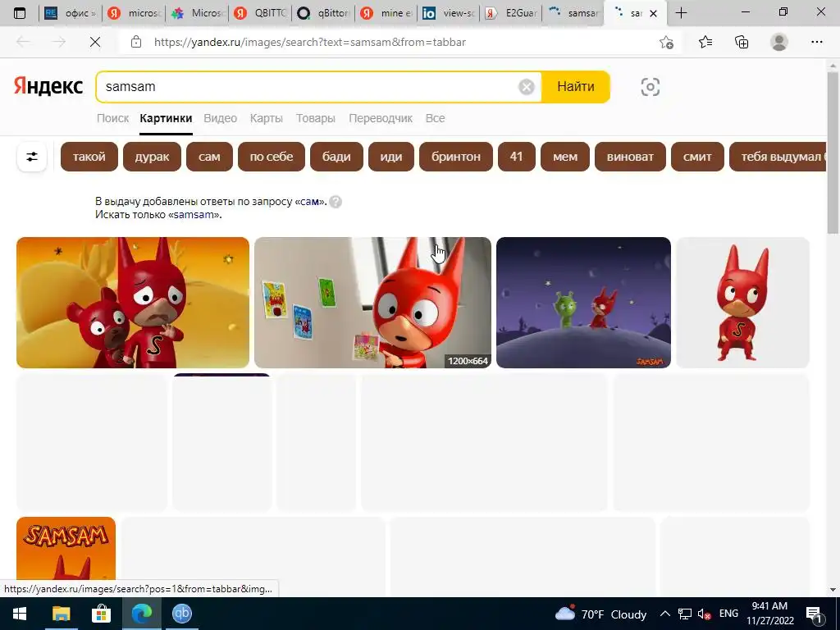Open Windows Start menu

[x=20, y=614]
